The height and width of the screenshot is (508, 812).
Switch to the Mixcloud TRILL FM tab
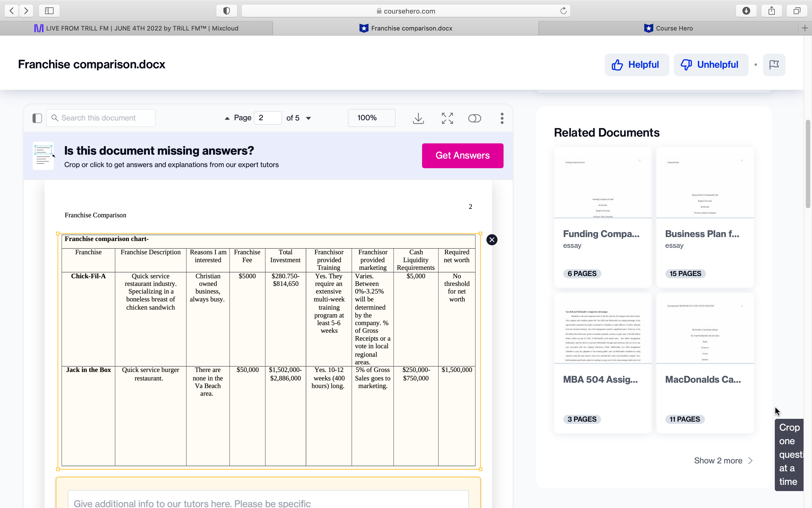pos(136,28)
